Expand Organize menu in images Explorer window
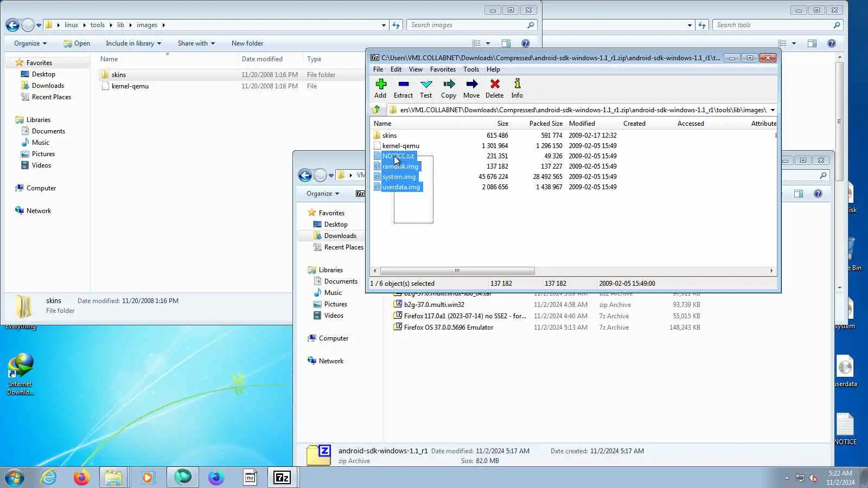The image size is (868, 488). 30,43
